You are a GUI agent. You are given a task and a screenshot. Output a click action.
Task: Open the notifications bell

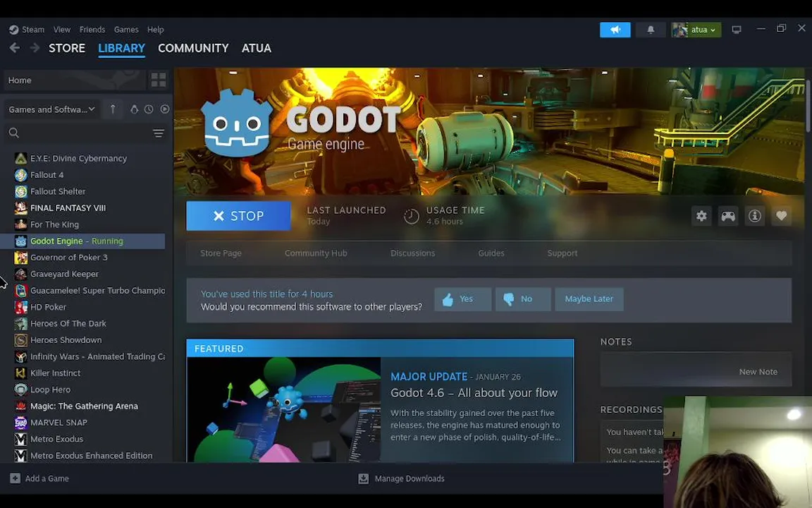[x=651, y=30]
